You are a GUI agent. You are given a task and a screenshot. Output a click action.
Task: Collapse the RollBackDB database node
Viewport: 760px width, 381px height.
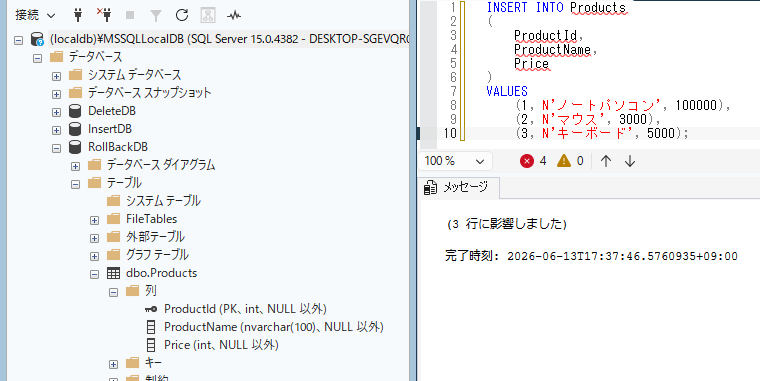(56, 148)
